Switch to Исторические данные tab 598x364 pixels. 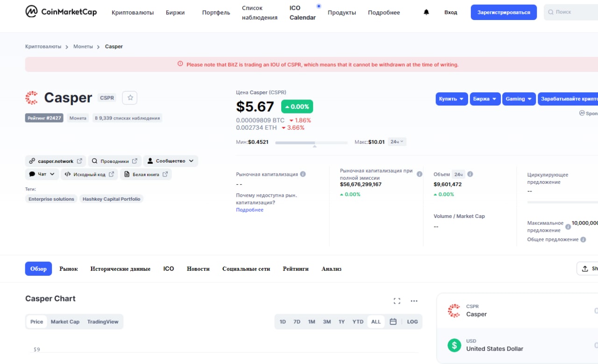coord(121,269)
